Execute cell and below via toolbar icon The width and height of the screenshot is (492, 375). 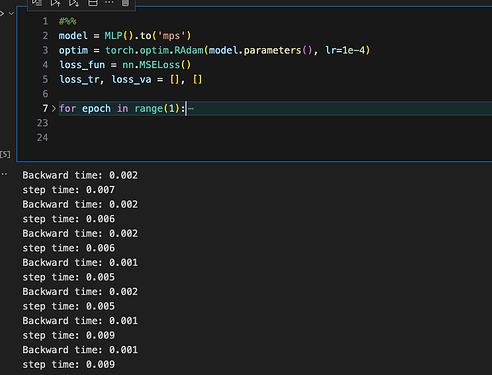point(74,3)
